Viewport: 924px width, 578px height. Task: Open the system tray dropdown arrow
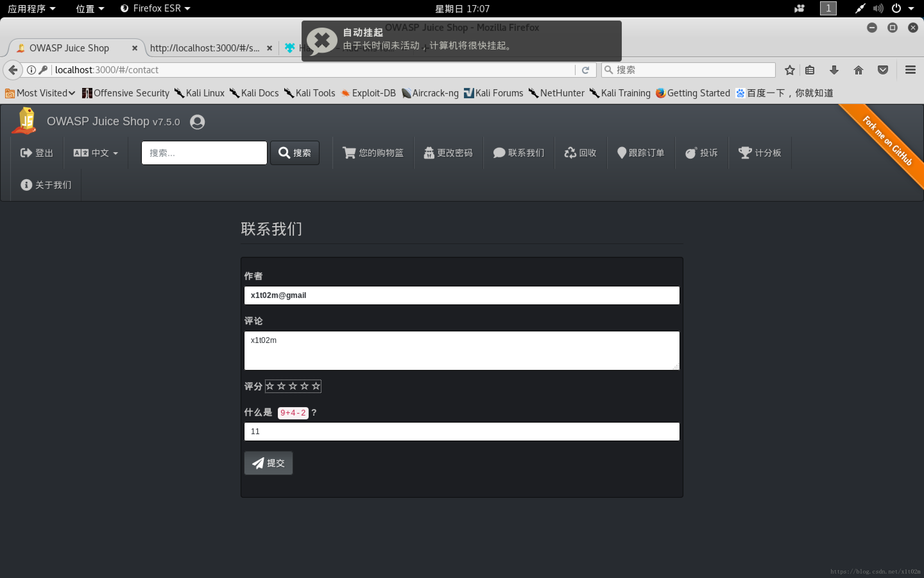pos(911,8)
